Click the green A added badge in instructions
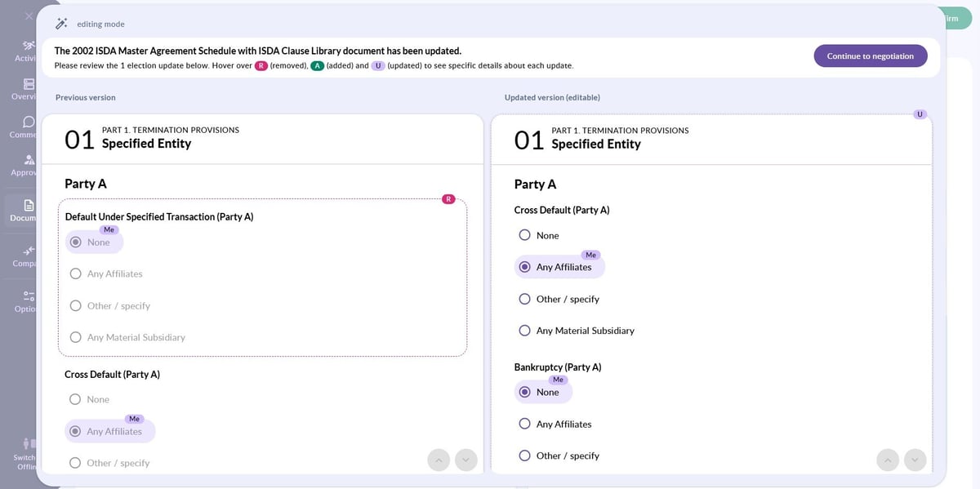 pyautogui.click(x=317, y=65)
